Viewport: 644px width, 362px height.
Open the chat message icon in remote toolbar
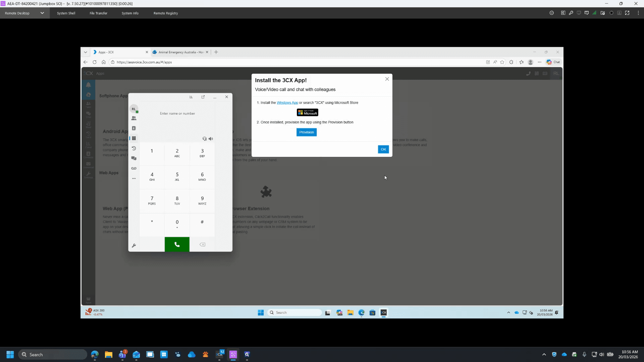point(587,13)
